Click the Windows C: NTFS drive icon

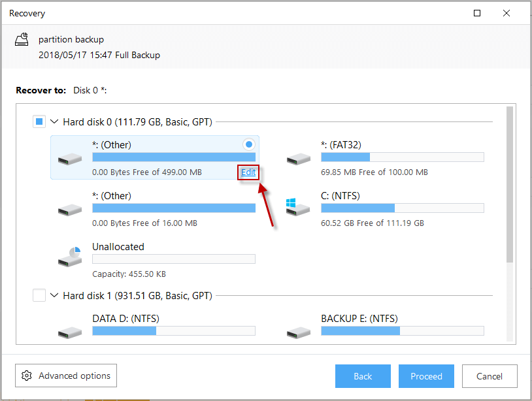click(x=298, y=207)
